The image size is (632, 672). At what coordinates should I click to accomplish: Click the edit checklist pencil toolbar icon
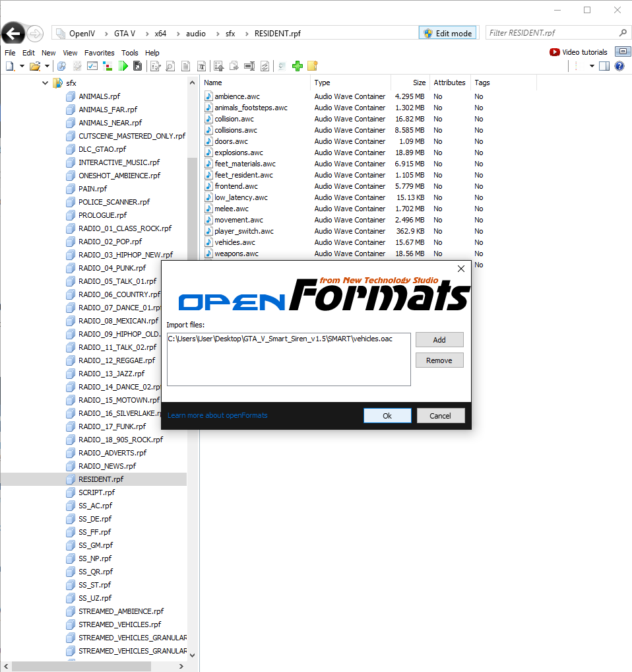pos(156,66)
